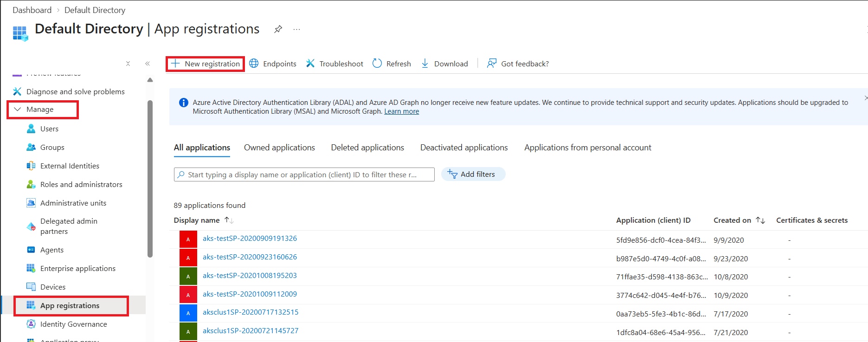Close the left navigation search X
Screen dimensions: 868x342
coord(128,64)
